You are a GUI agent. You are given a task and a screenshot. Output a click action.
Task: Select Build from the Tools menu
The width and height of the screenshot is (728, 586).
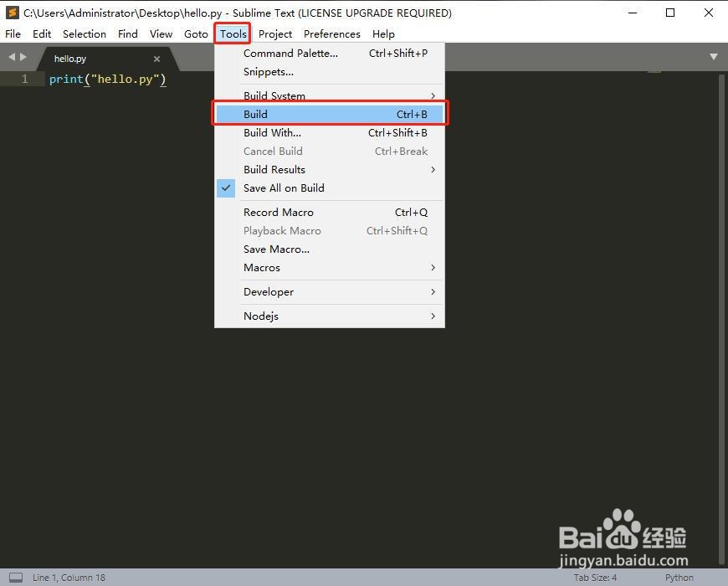pyautogui.click(x=330, y=114)
